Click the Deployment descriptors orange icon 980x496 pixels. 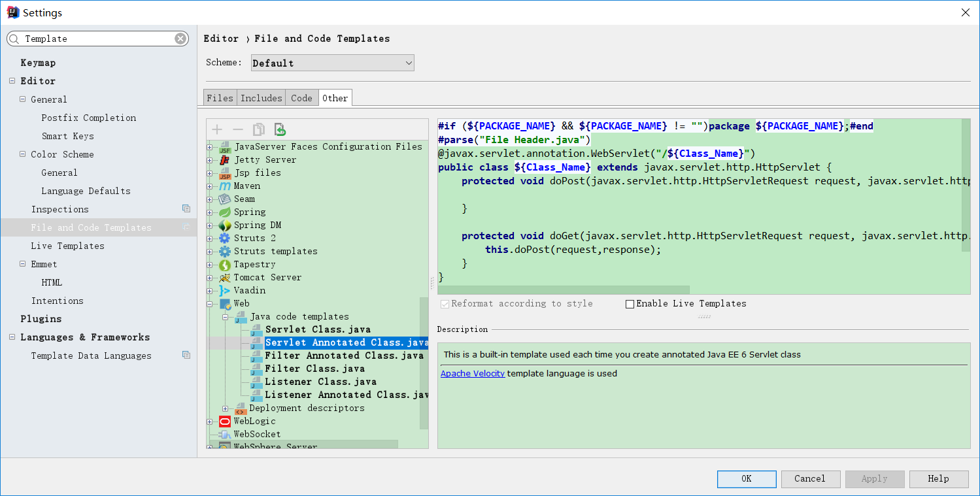[x=241, y=408]
